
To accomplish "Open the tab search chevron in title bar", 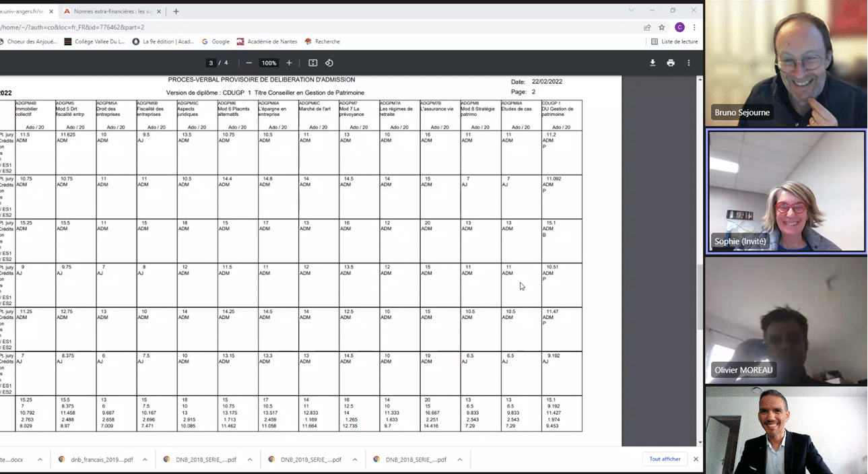I will [x=632, y=10].
